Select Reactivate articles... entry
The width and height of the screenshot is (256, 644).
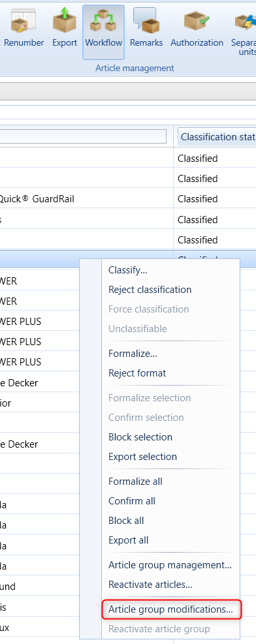[150, 584]
